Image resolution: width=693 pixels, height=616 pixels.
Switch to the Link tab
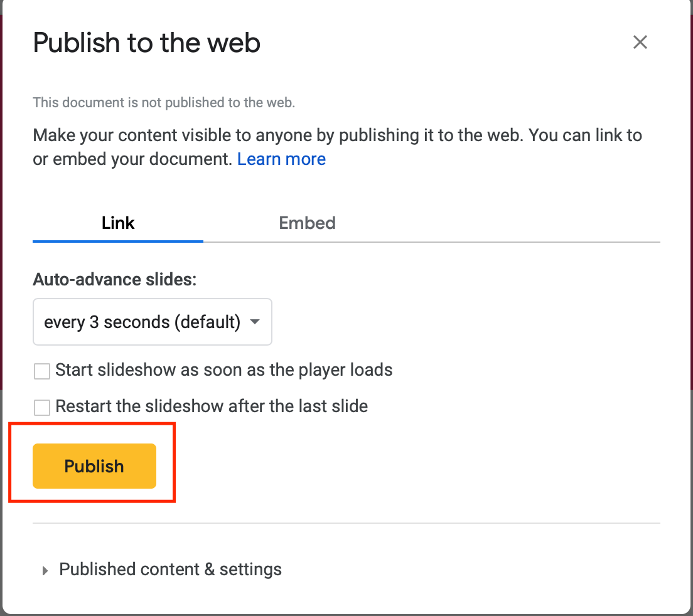[x=117, y=223]
